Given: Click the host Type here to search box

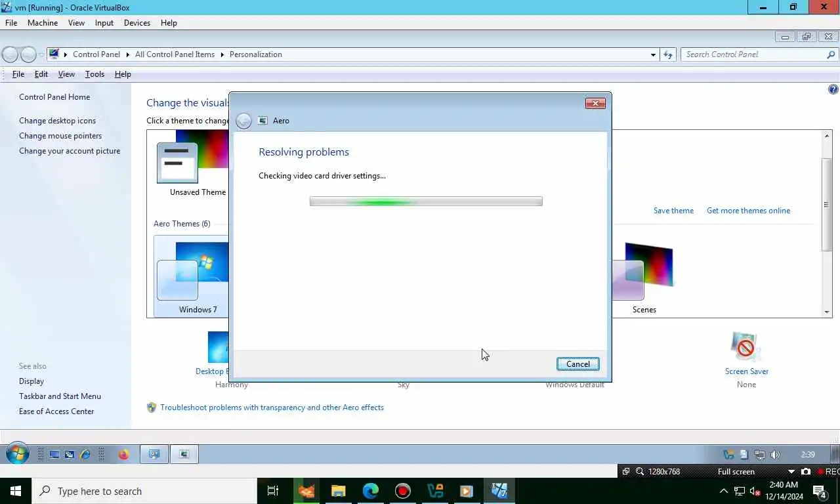Looking at the screenshot, I should (x=144, y=491).
